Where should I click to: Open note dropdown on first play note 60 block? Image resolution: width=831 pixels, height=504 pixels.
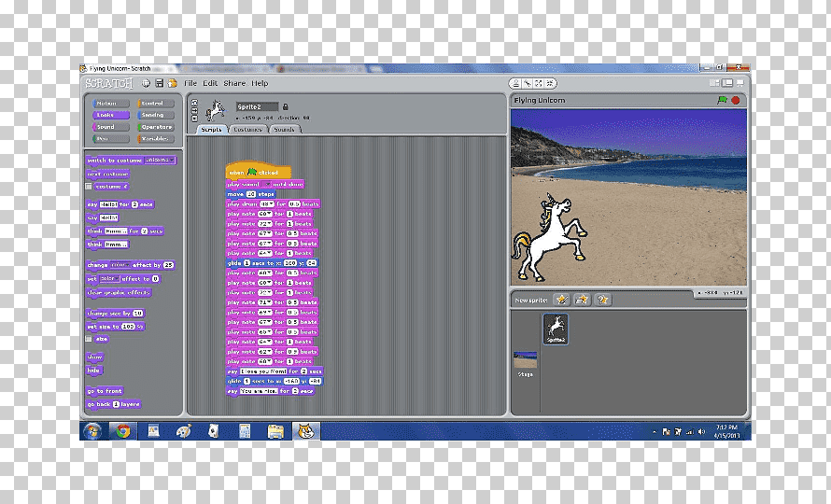pos(265,214)
